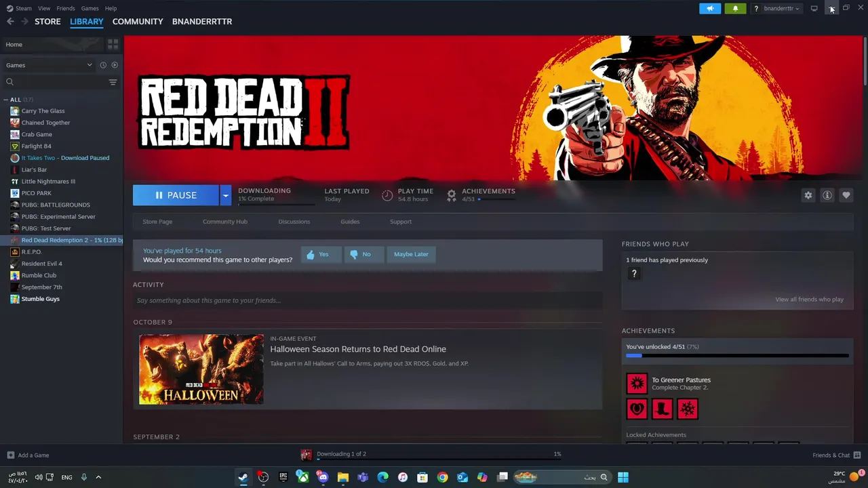Open To Greener Pastures achievement icon

[x=637, y=384]
